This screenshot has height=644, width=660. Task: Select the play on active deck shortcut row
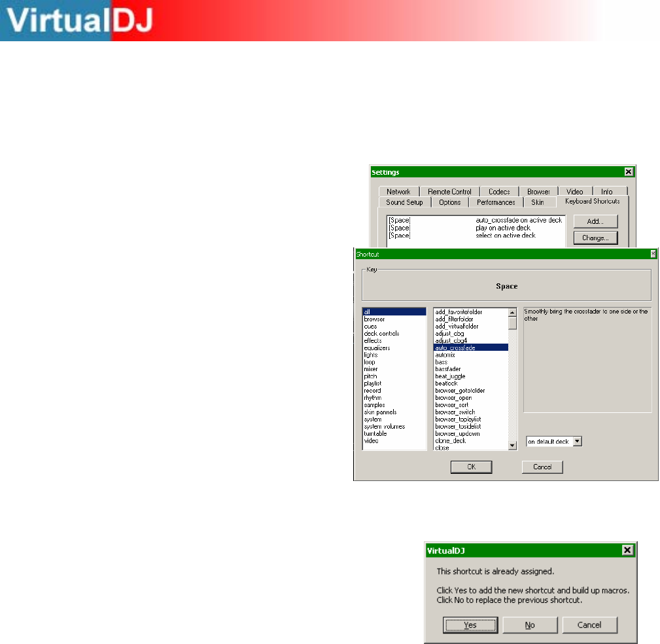coord(476,228)
